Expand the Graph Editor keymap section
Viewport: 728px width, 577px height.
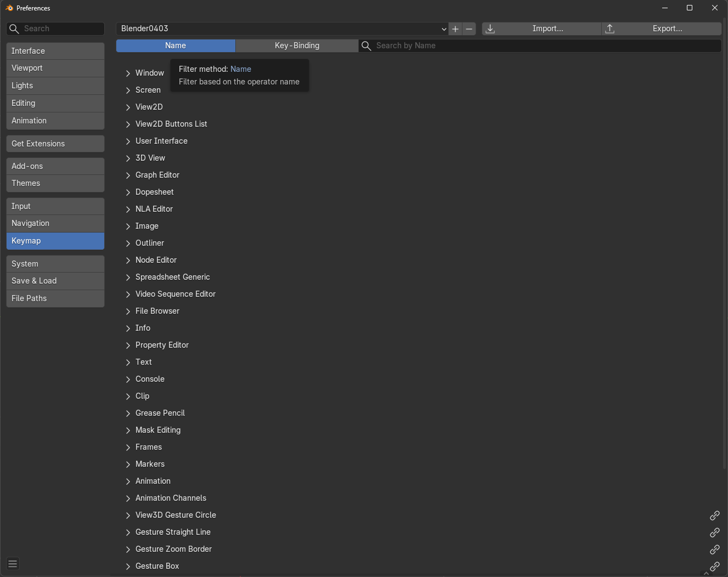point(128,176)
